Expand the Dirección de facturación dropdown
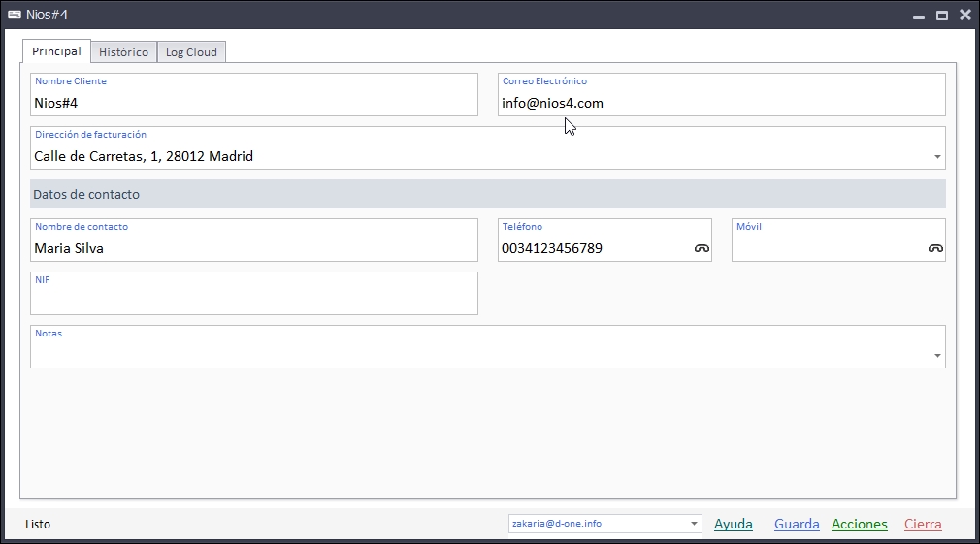This screenshot has height=544, width=980. click(x=937, y=157)
